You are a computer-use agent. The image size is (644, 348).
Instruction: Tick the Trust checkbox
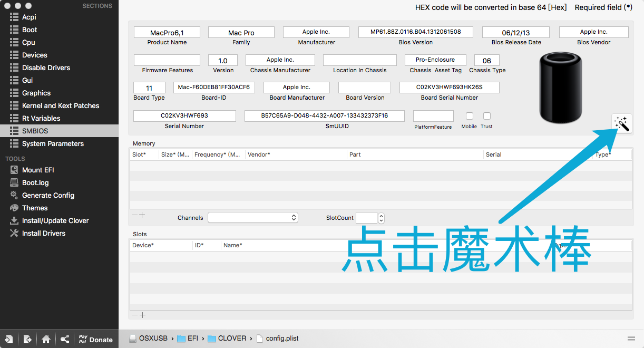pyautogui.click(x=487, y=116)
